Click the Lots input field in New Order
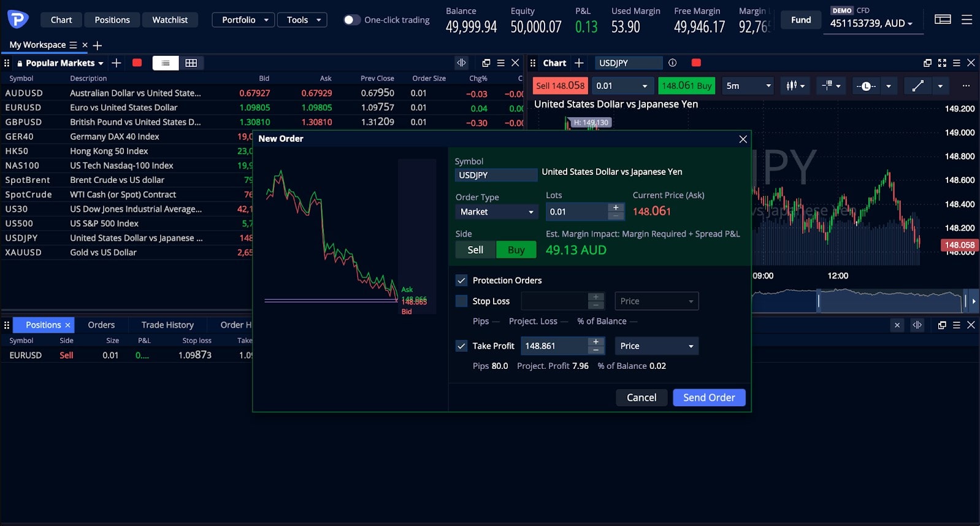 point(576,212)
